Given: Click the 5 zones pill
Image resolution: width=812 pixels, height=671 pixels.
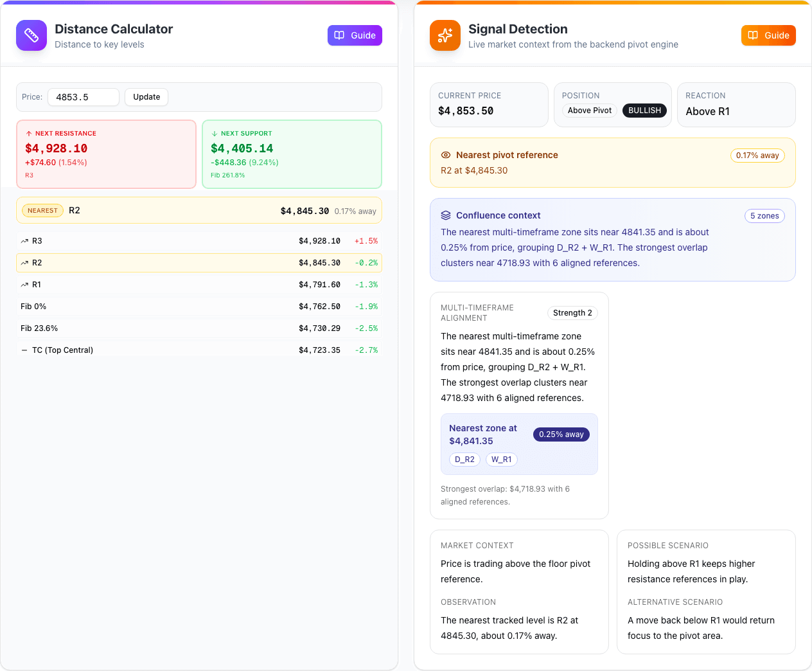Looking at the screenshot, I should tap(764, 216).
